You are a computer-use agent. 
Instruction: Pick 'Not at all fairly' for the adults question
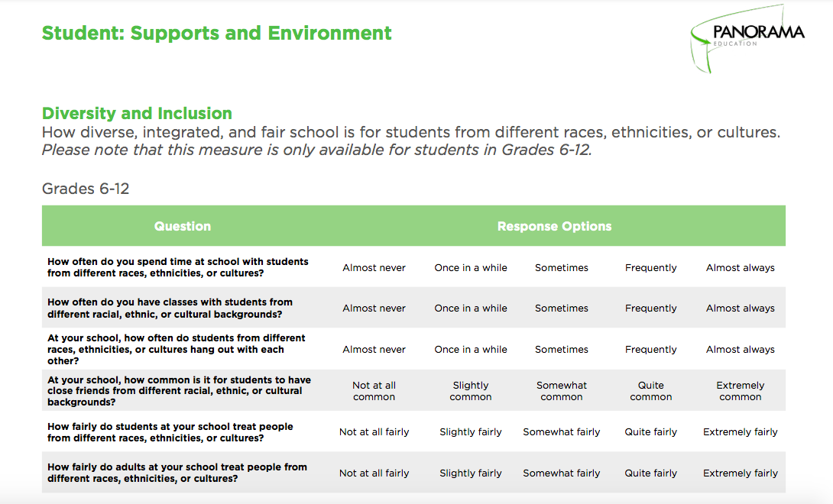tap(374, 473)
